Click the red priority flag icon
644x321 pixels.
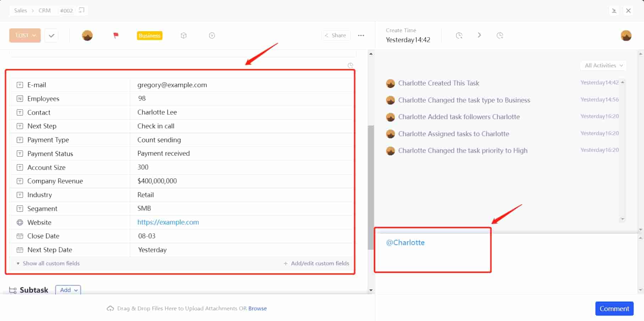pos(116,35)
